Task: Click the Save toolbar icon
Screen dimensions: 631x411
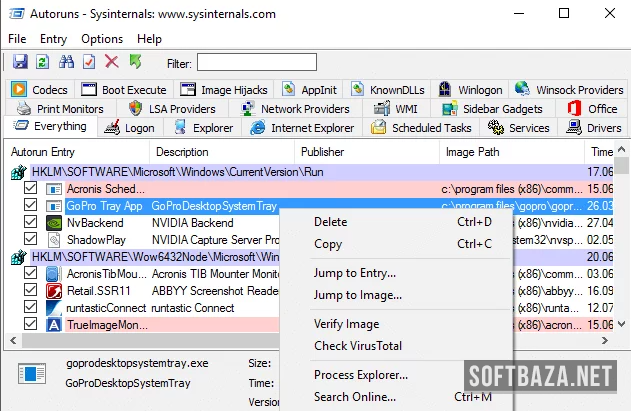Action: 18,63
